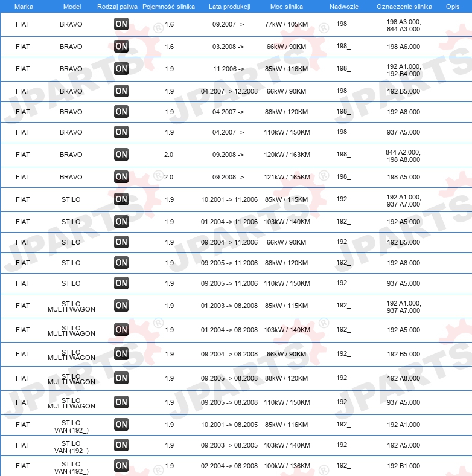Select the 'STILO VAN (192_)' model in the 100kW / 136KM row
472x476 pixels.
71,468
